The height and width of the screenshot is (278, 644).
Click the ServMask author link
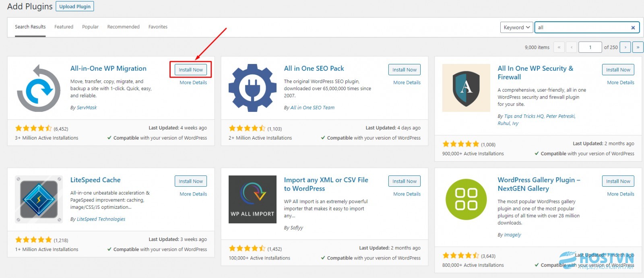pos(87,107)
